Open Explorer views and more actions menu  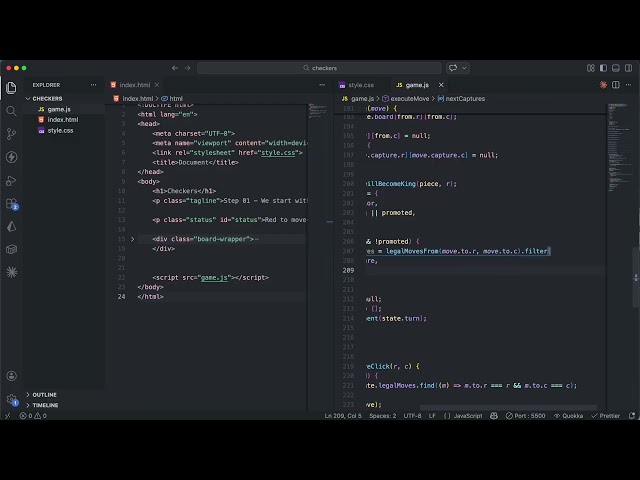93,85
